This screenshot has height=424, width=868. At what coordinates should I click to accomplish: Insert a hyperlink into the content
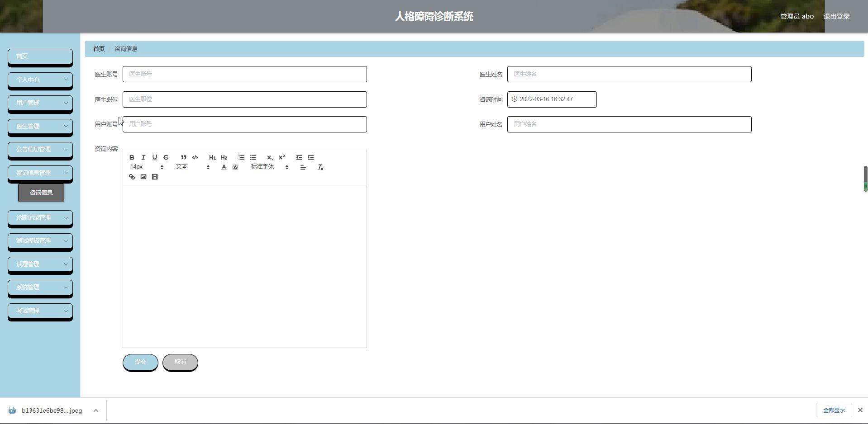point(132,177)
